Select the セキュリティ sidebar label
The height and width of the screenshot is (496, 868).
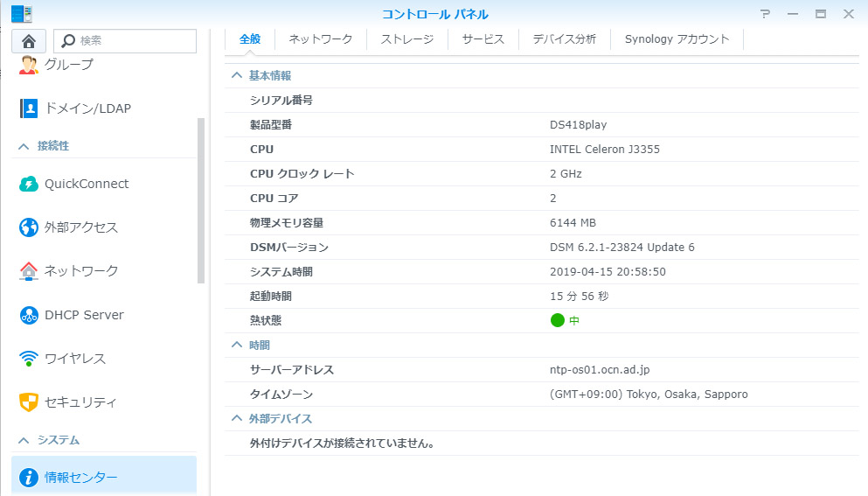tap(80, 402)
